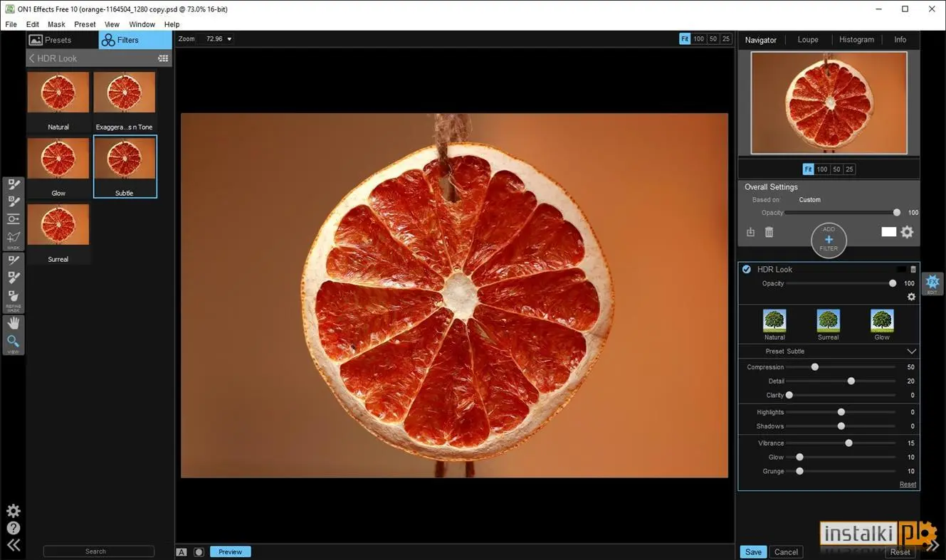The width and height of the screenshot is (946, 560).
Task: Delete the HDR Look filter with trash icon
Action: point(913,270)
